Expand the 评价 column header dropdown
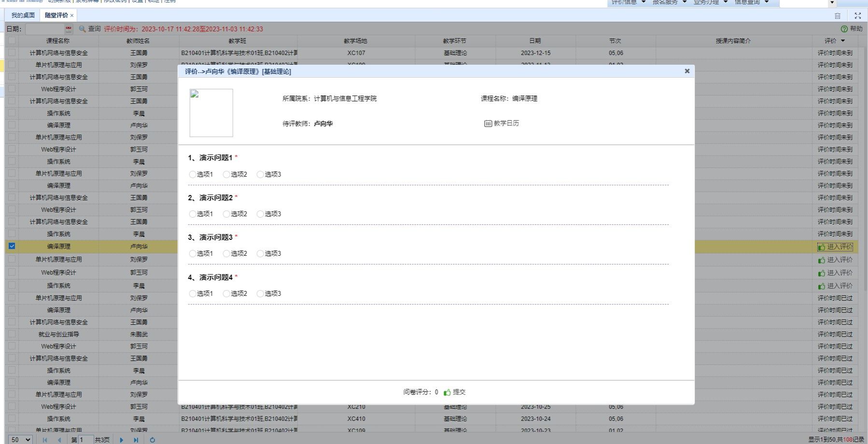This screenshot has width=868, height=444. pos(843,41)
